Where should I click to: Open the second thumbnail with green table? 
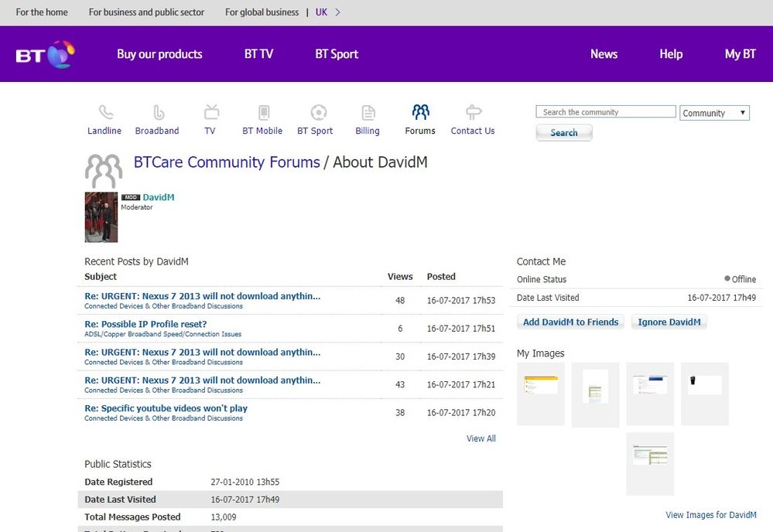[596, 394]
